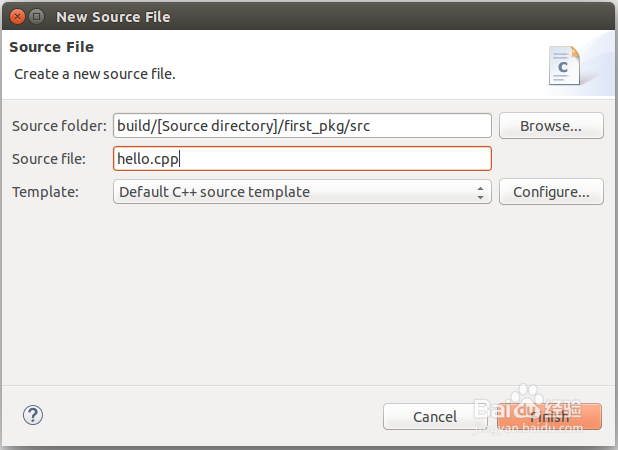This screenshot has width=618, height=450.
Task: Close the New Source File dialog
Action: coord(17,17)
